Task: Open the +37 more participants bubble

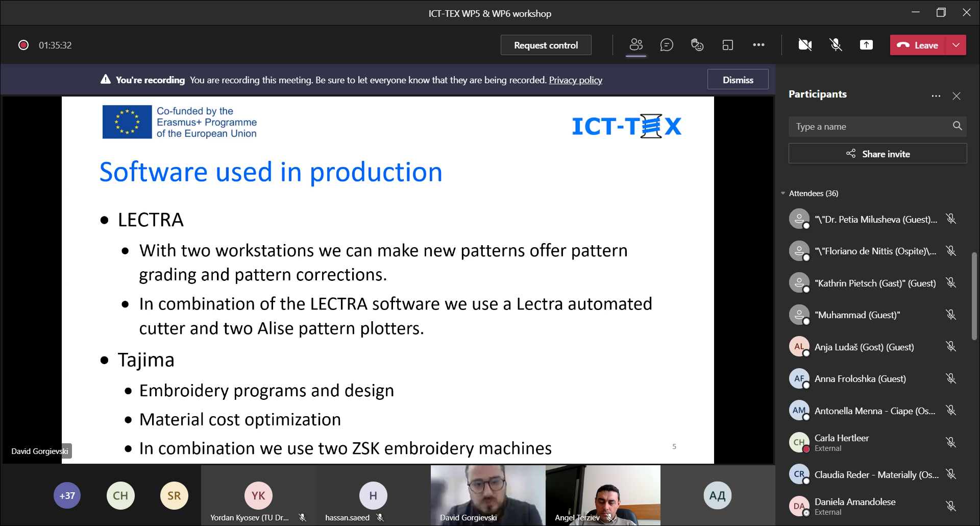Action: (67, 495)
